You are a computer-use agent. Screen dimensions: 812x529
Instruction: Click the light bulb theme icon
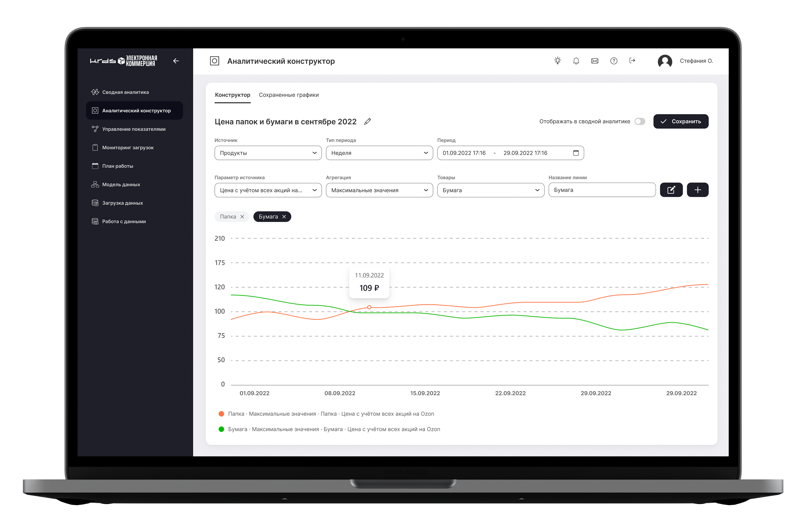pyautogui.click(x=558, y=61)
